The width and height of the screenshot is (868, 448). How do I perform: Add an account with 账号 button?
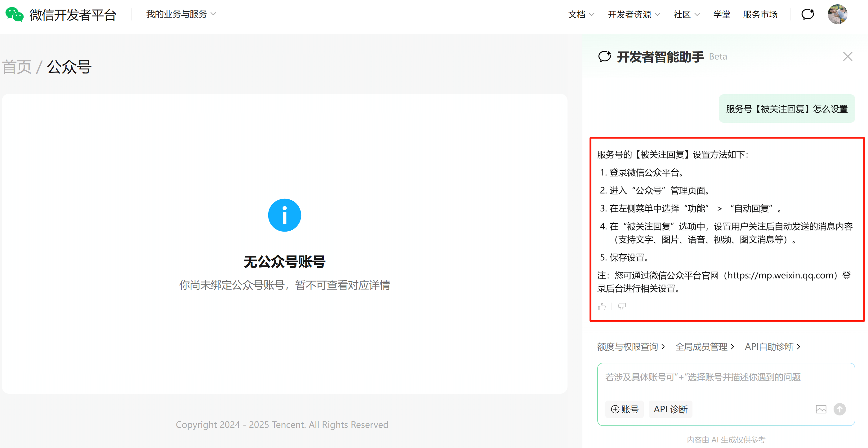[x=624, y=409]
